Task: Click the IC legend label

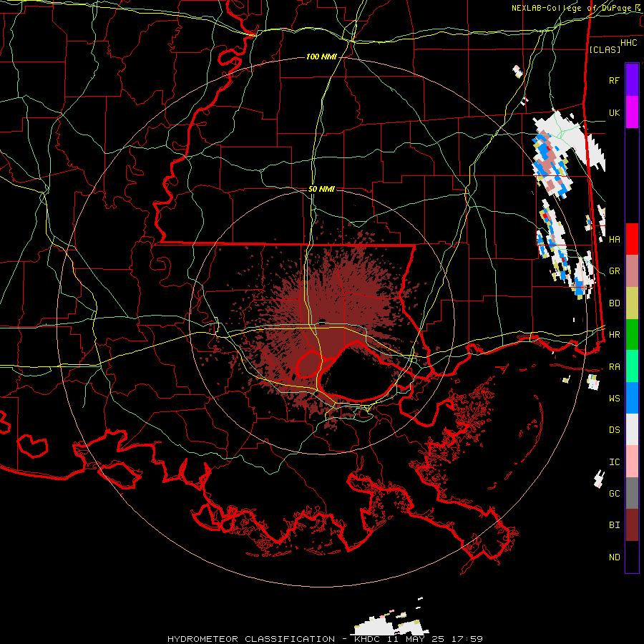Action: point(614,462)
